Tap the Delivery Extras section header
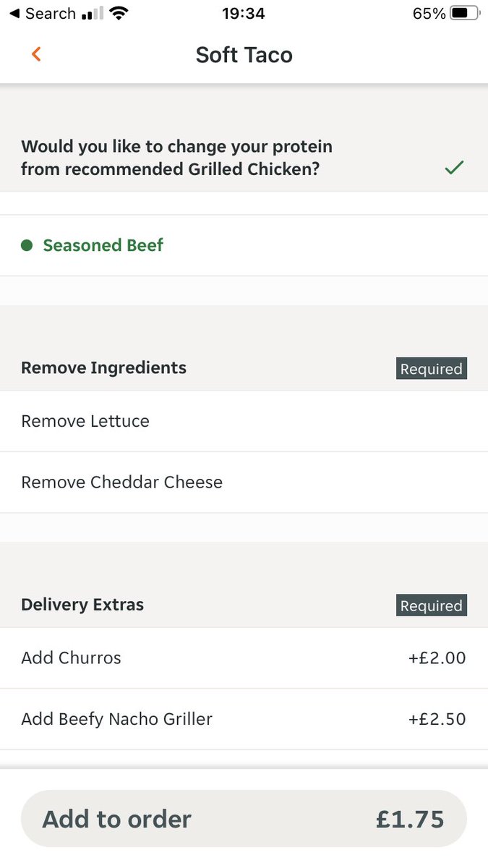Screen dimensions: 488x868 click(x=82, y=605)
